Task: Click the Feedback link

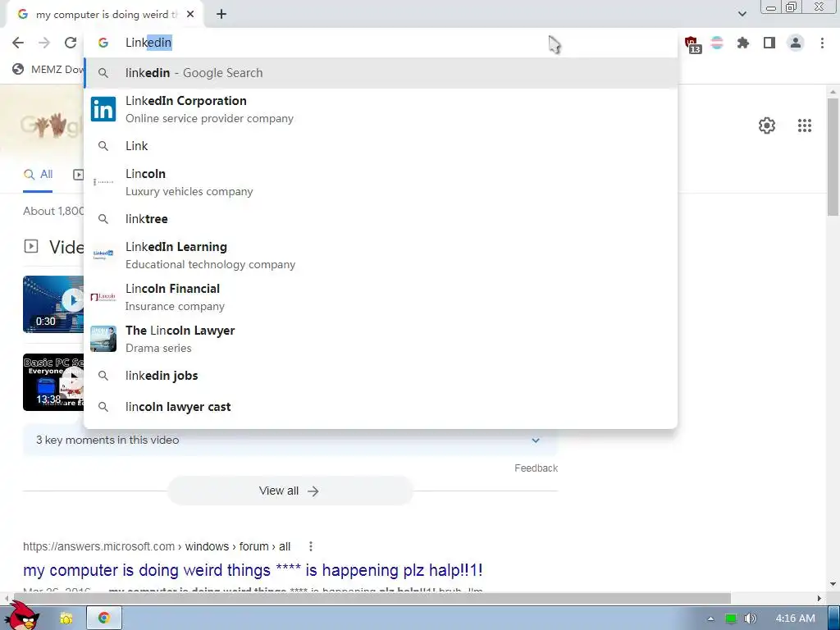Action: 536,468
